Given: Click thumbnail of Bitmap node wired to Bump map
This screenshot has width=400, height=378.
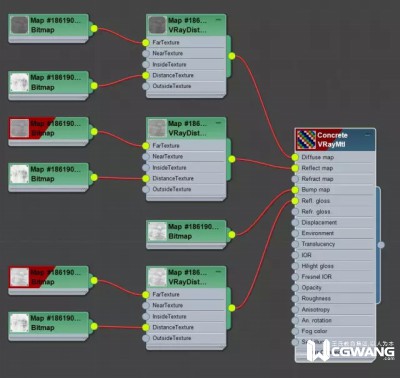Looking at the screenshot, I should (157, 231).
